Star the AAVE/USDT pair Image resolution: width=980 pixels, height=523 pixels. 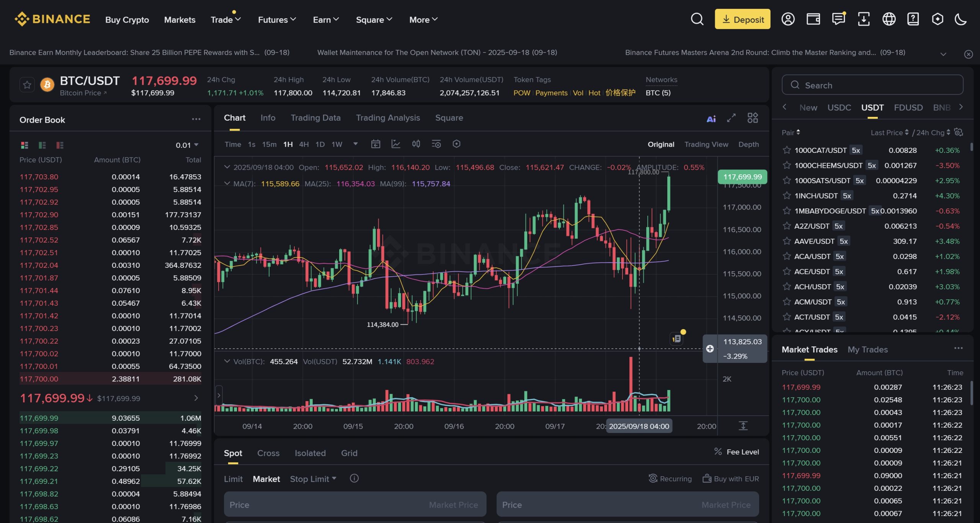click(x=787, y=241)
